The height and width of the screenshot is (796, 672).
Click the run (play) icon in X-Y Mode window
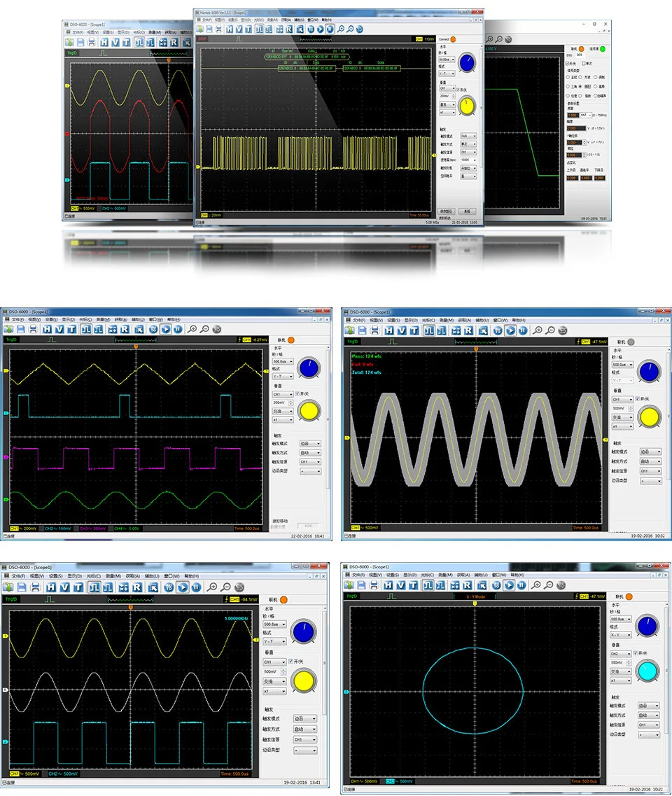[509, 585]
